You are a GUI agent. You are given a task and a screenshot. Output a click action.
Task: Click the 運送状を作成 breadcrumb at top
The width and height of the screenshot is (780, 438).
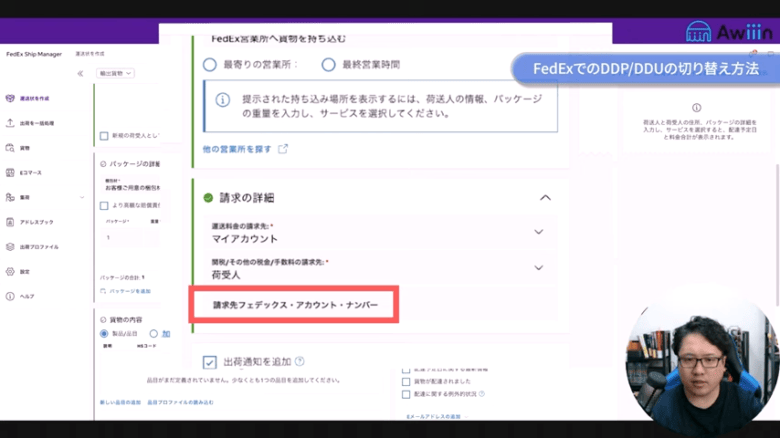coord(90,54)
